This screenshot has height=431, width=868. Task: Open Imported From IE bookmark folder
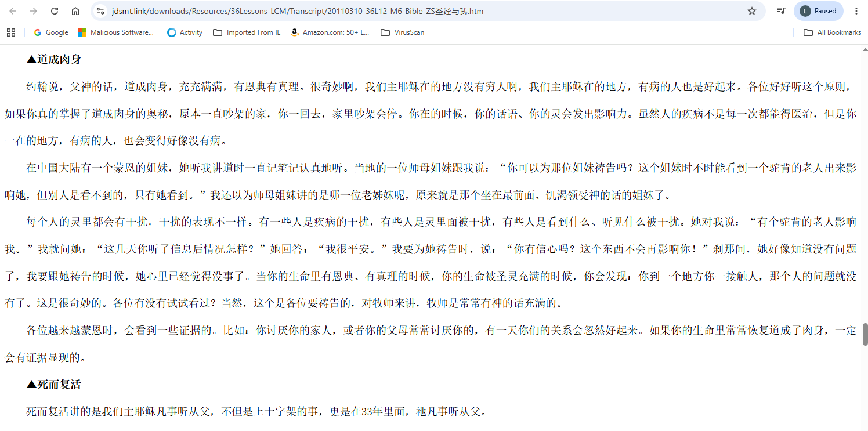(247, 32)
